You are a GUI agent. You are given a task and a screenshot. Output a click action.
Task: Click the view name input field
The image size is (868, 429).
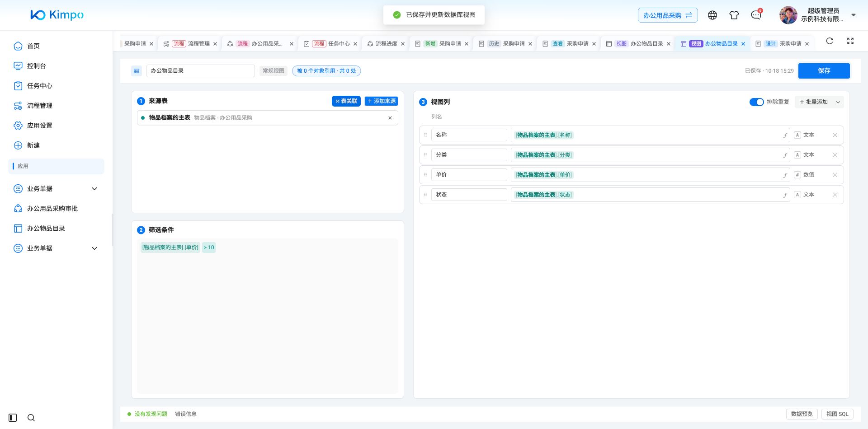[200, 71]
